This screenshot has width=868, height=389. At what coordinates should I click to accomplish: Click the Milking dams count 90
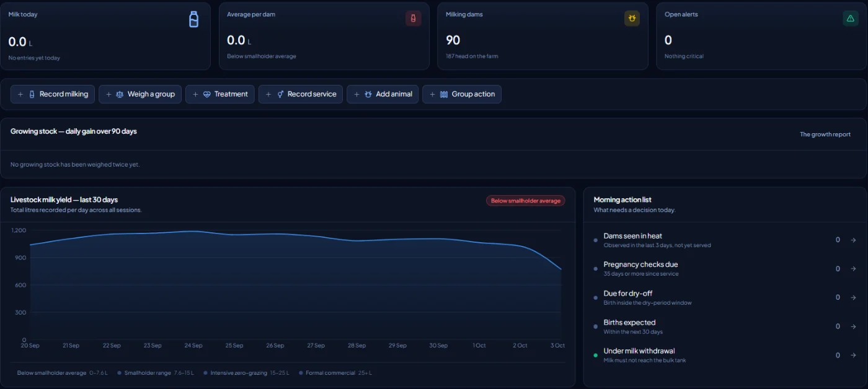(453, 40)
